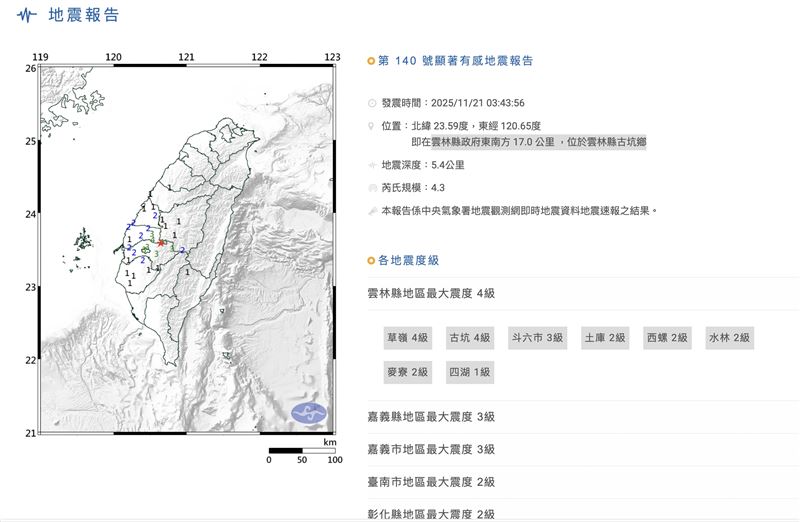Select the 第 140 號顯著有感地震報告 title
This screenshot has height=522, width=800.
pyautogui.click(x=456, y=61)
